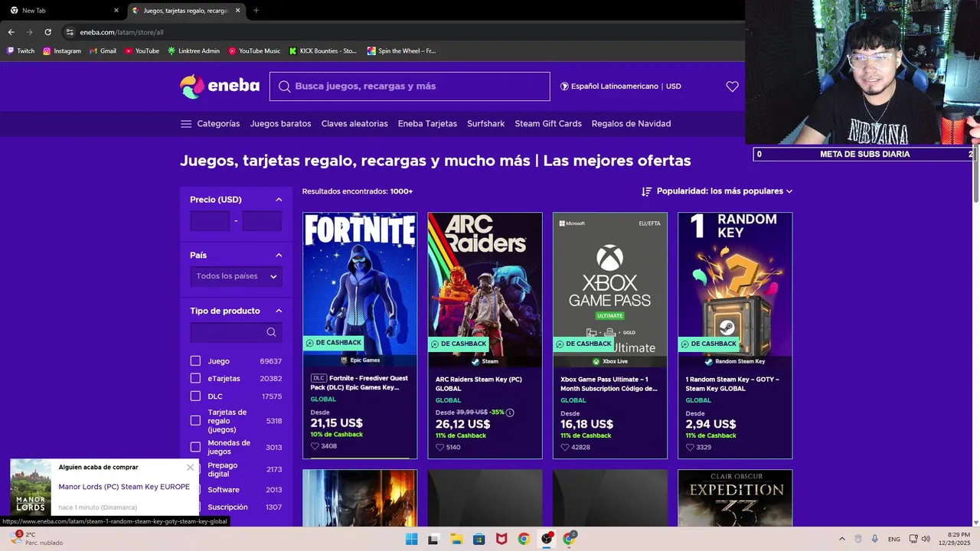Screen dimensions: 980x551
Task: Show hidden system tray icons
Action: (x=842, y=539)
